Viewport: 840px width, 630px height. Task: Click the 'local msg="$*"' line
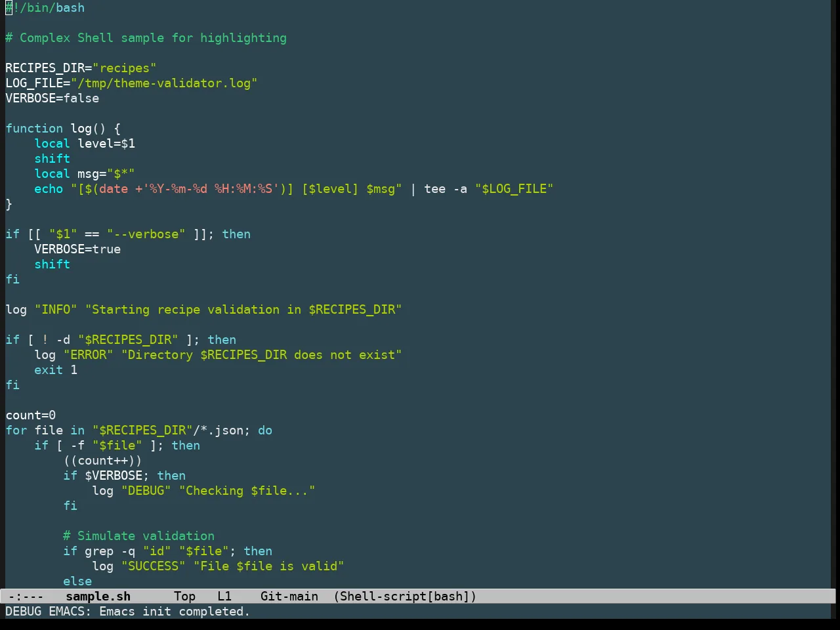(85, 174)
